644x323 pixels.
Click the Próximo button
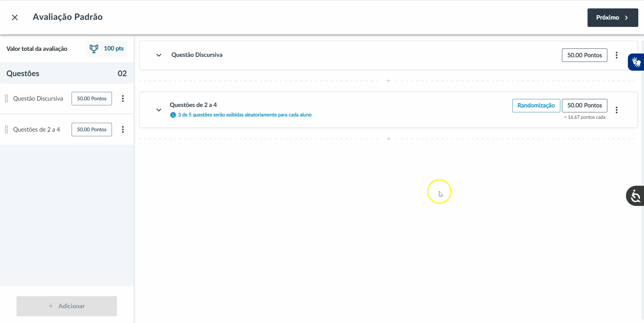point(612,17)
